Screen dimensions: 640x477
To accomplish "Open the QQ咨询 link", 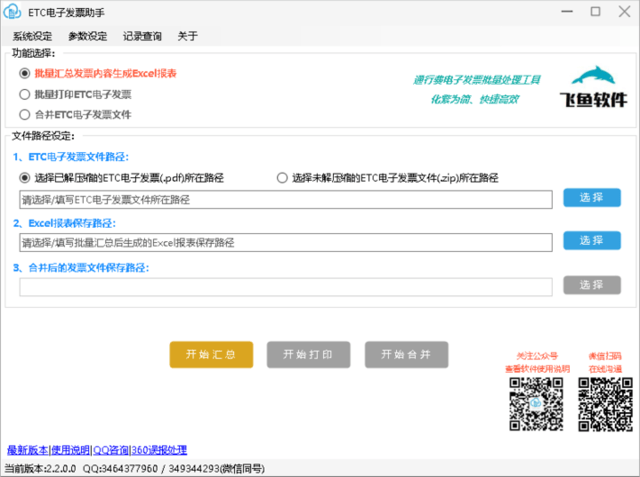I will 111,450.
